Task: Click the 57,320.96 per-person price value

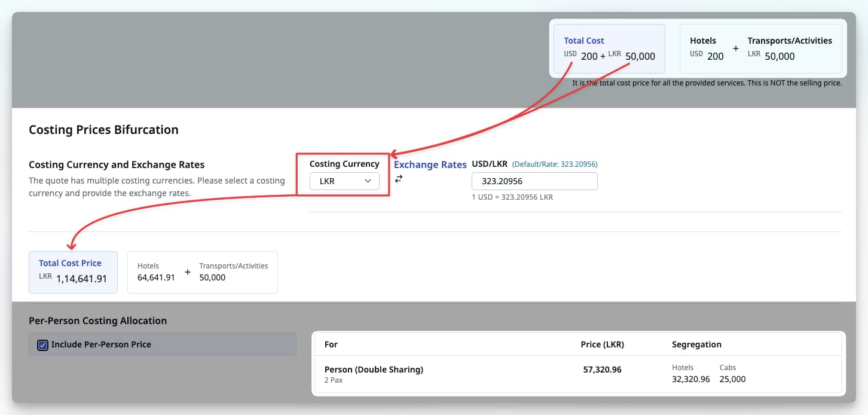Action: tap(602, 370)
